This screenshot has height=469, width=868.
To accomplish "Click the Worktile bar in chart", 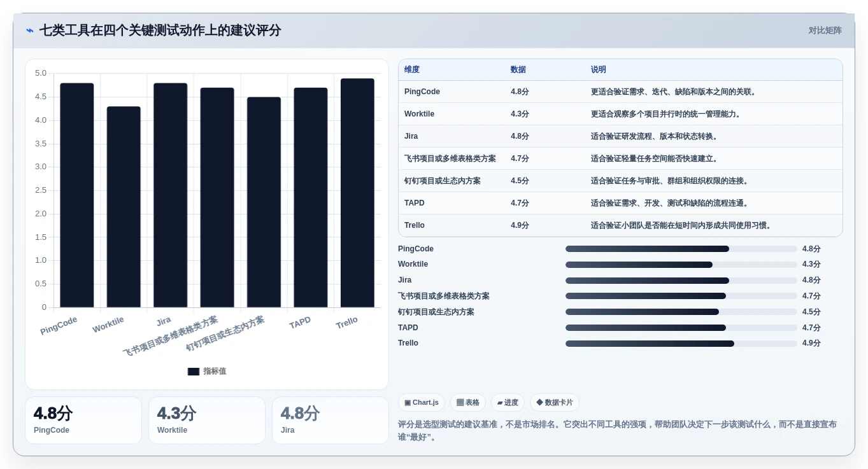I will tap(124, 207).
